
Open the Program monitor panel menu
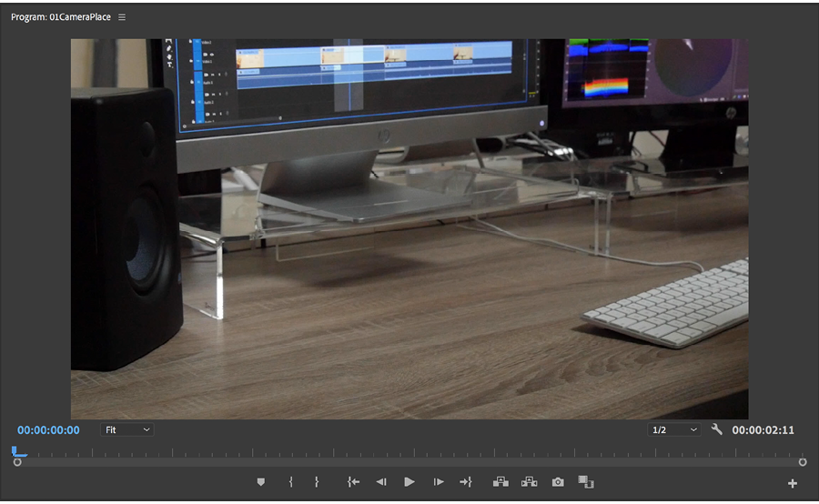pos(122,17)
